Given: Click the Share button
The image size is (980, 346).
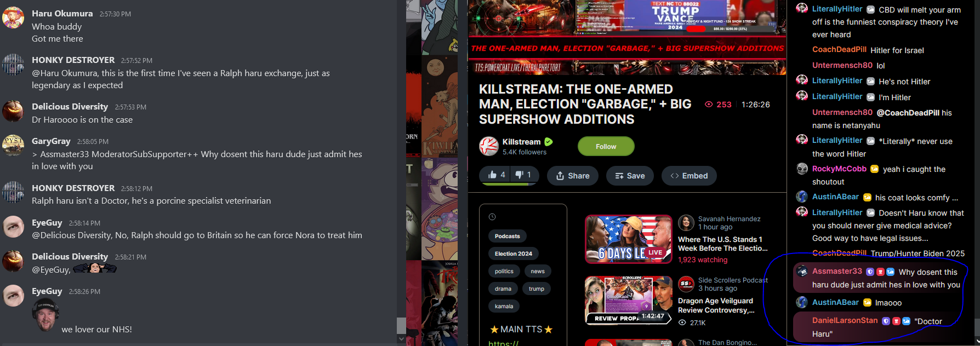Looking at the screenshot, I should pos(573,176).
